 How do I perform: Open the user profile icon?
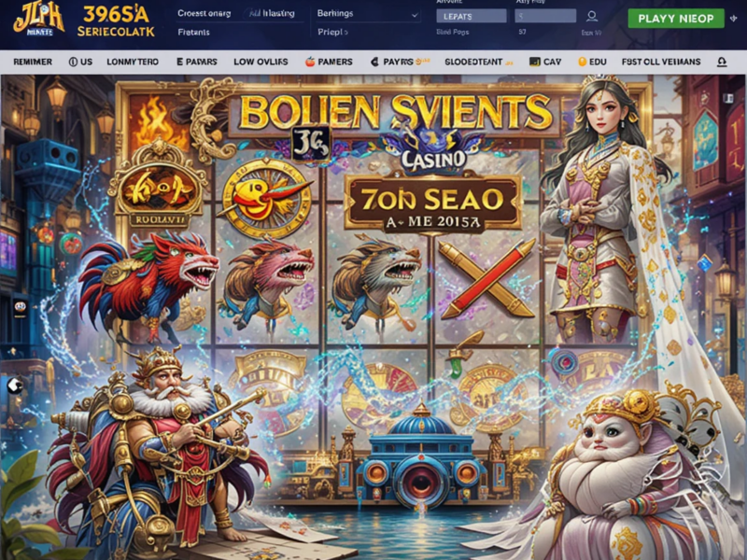click(x=592, y=17)
